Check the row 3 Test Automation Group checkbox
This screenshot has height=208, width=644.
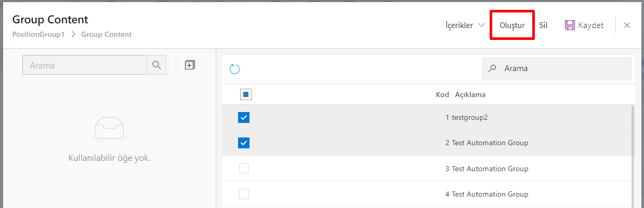tap(244, 169)
